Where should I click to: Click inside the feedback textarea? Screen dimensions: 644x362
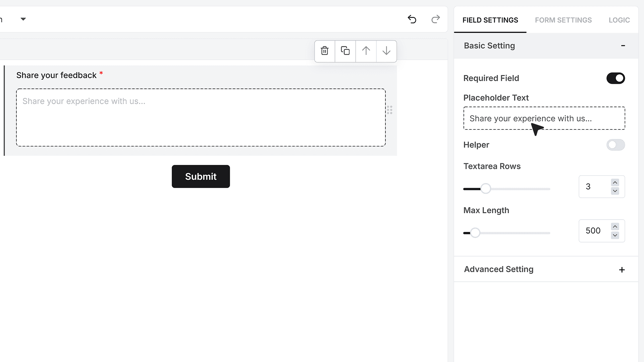pos(201,117)
